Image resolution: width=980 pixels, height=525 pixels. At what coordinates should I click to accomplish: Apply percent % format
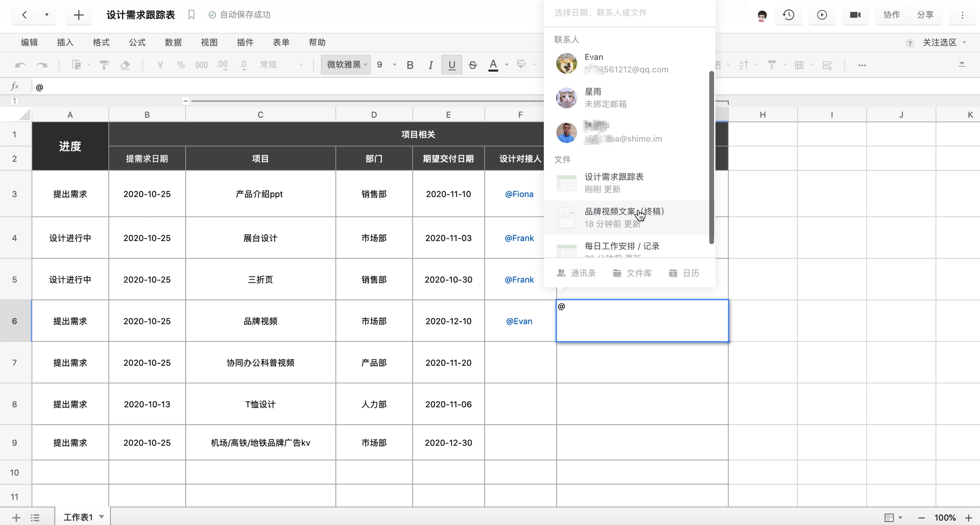click(181, 65)
